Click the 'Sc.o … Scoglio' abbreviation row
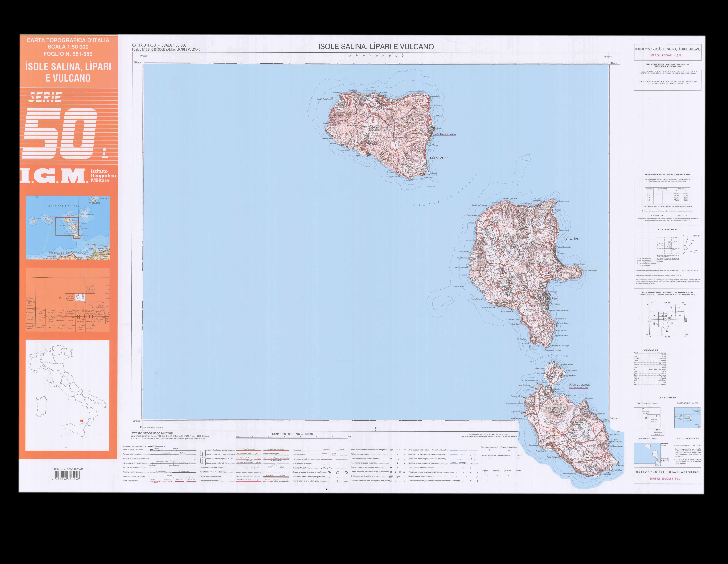Image resolution: width=728 pixels, height=564 pixels. 650,377
